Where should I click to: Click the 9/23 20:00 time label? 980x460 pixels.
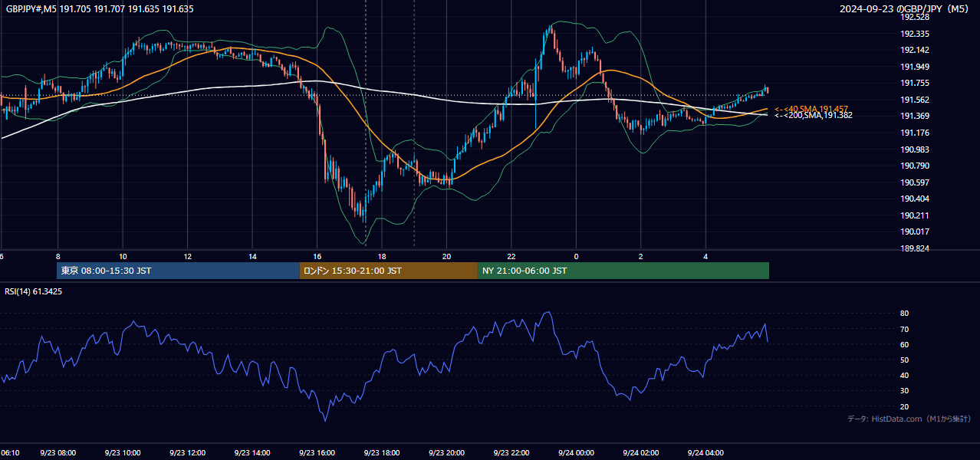[x=446, y=453]
